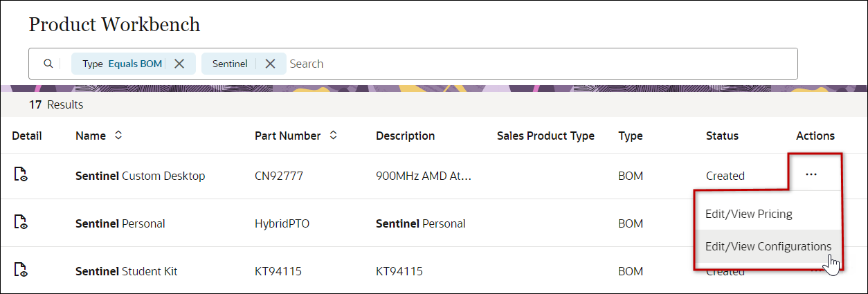Choose Edit/View Configurations menu option

tap(768, 246)
